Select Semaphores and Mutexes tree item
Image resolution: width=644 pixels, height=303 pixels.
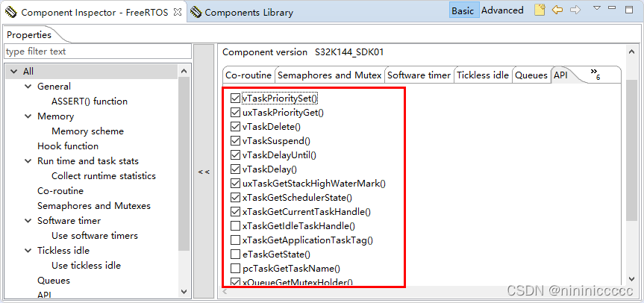click(x=94, y=206)
